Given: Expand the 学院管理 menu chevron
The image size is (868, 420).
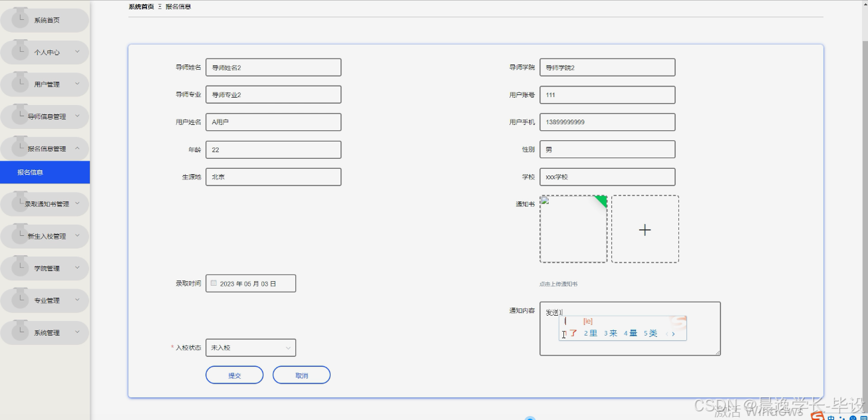Looking at the screenshot, I should [77, 268].
